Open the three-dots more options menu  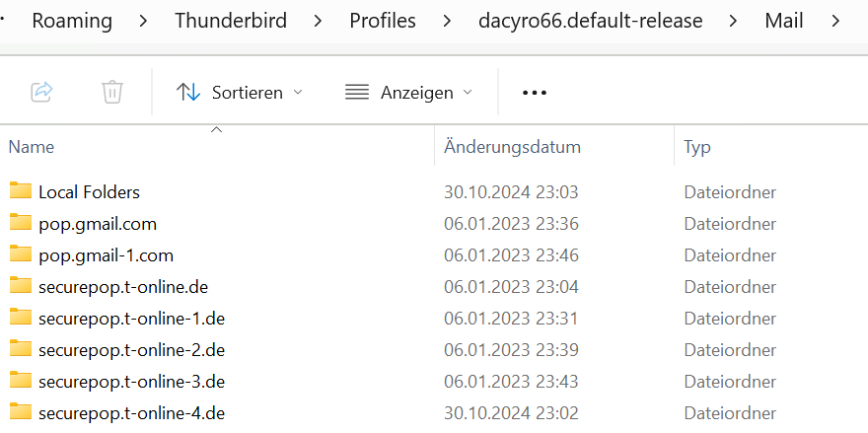534,92
